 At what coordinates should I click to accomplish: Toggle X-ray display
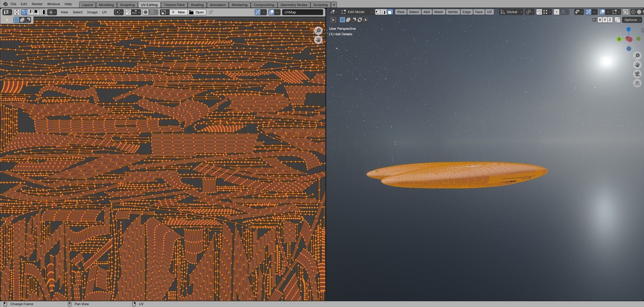(625, 12)
